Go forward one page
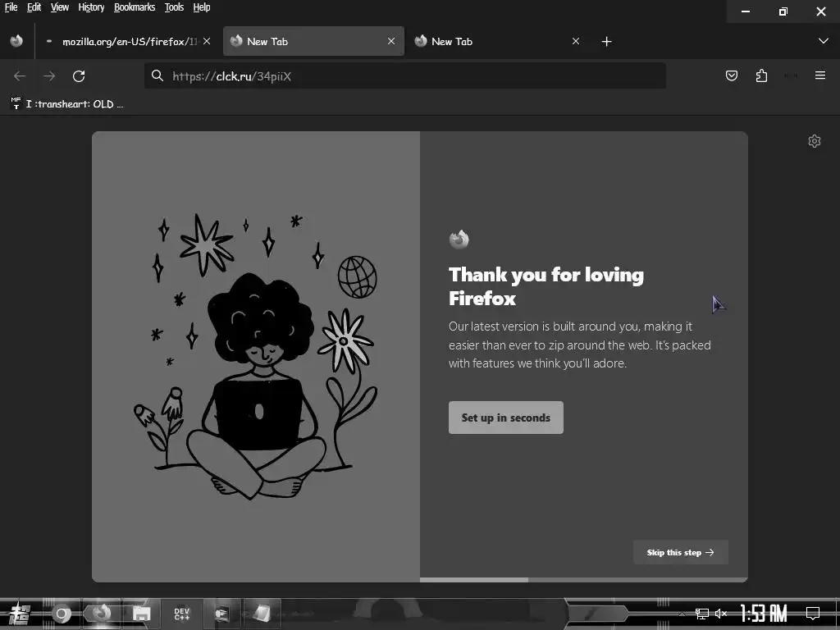This screenshot has width=840, height=630. point(49,76)
